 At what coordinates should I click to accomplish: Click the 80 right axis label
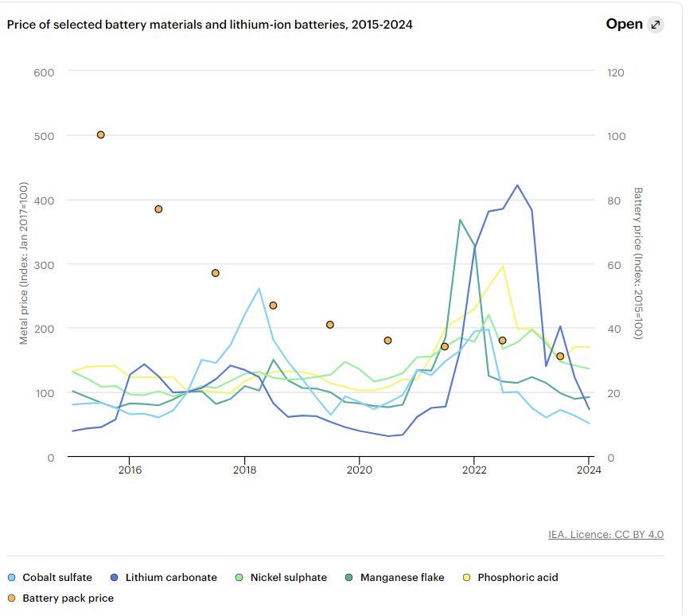pos(614,201)
